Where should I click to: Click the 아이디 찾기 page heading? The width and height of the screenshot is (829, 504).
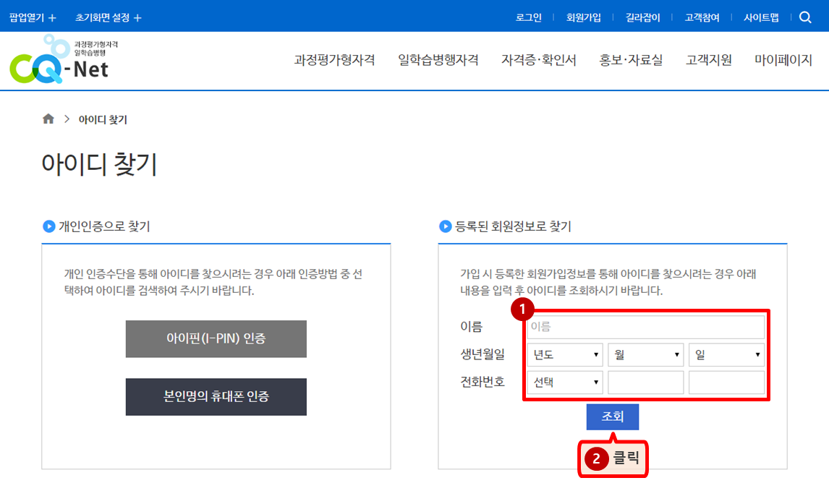coord(100,163)
